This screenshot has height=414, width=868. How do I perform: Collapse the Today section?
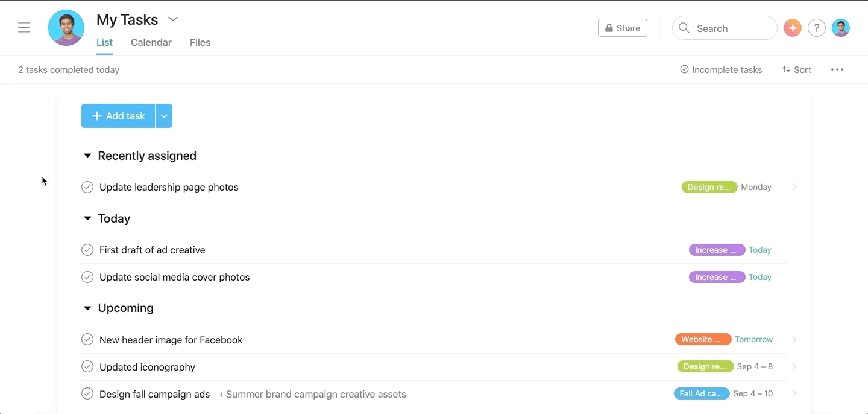87,218
